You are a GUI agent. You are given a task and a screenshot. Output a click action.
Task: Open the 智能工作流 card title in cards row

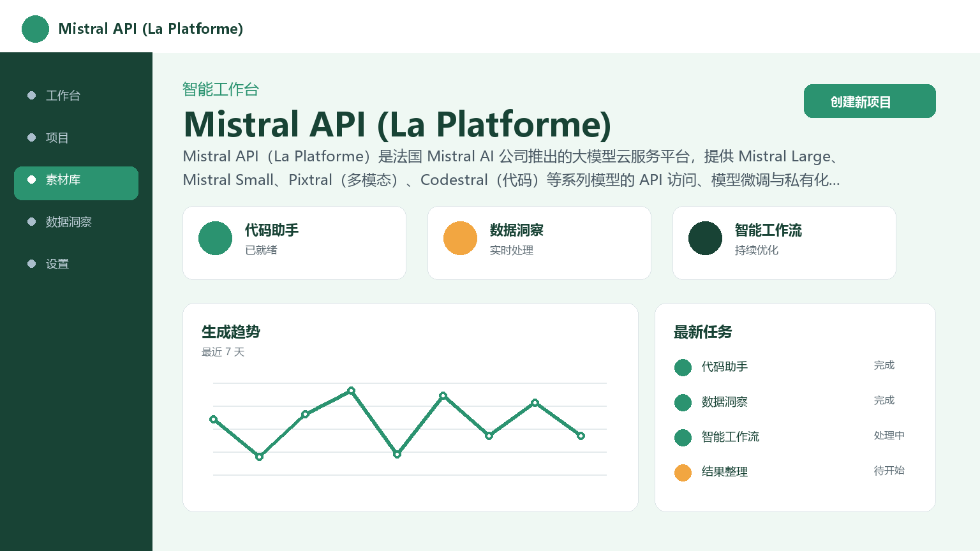tap(768, 230)
